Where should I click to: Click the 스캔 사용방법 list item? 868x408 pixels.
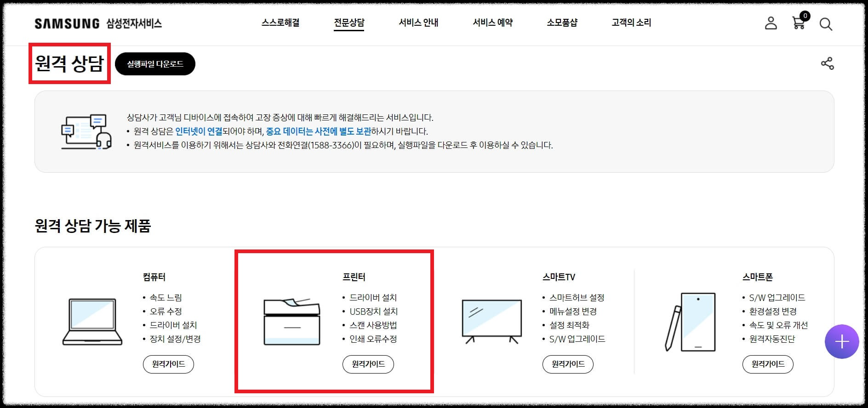(373, 325)
